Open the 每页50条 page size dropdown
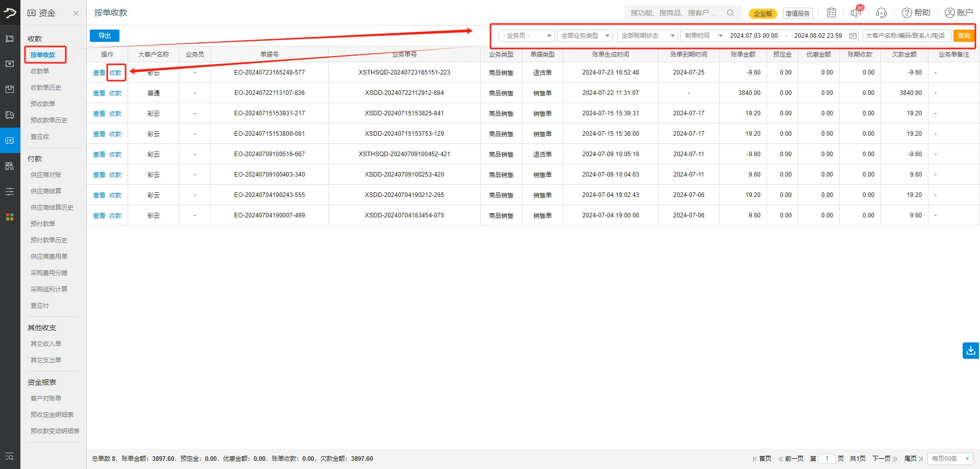Viewport: 980px width, 469px height. point(950,459)
